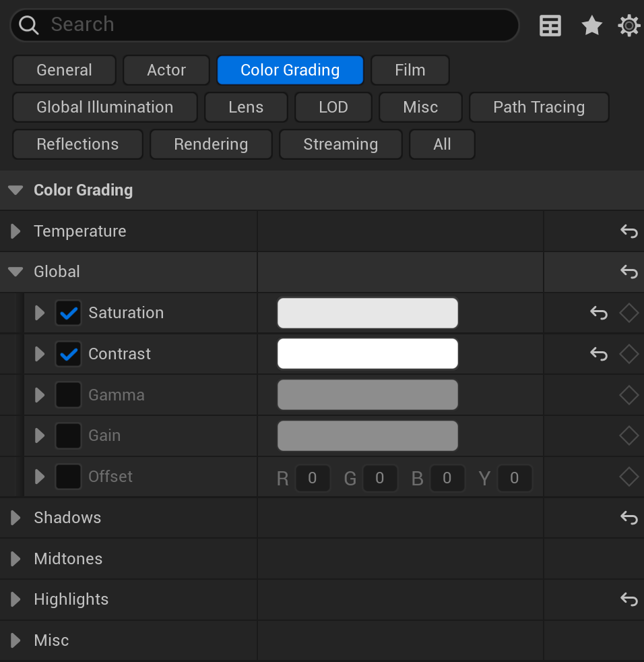Open the Rendering filter tab
Image resolution: width=644 pixels, height=662 pixels.
pyautogui.click(x=211, y=144)
